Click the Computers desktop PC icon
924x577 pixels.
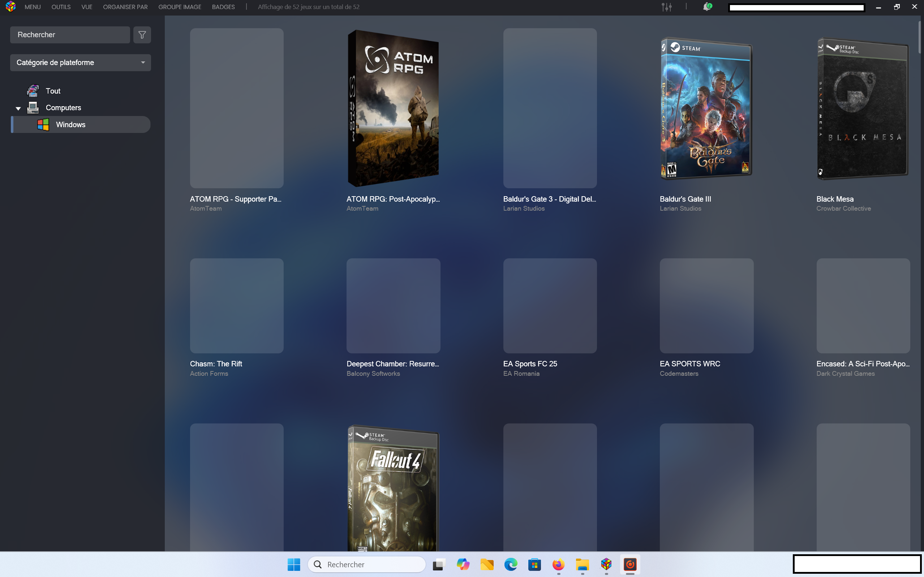[x=33, y=108]
